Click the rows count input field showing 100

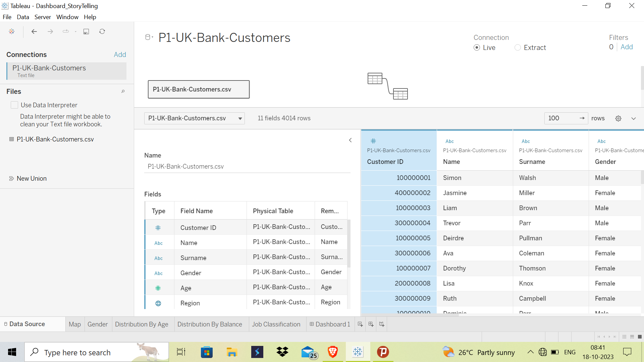(560, 118)
